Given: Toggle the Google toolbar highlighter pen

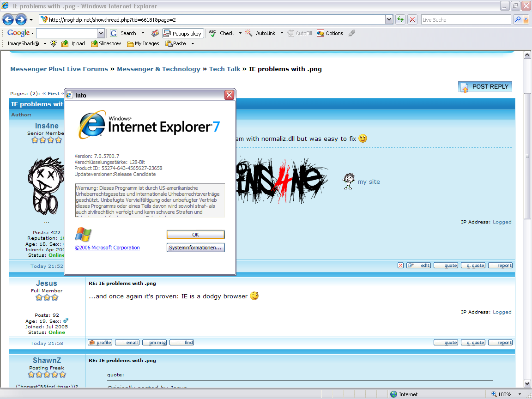Looking at the screenshot, I should pyautogui.click(x=352, y=33).
